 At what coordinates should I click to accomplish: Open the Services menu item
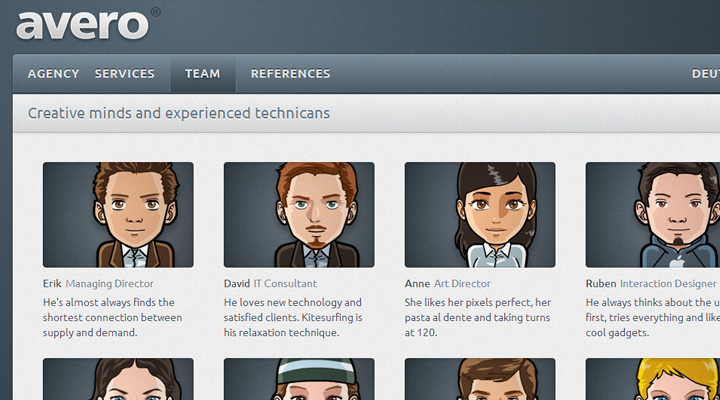coord(124,73)
